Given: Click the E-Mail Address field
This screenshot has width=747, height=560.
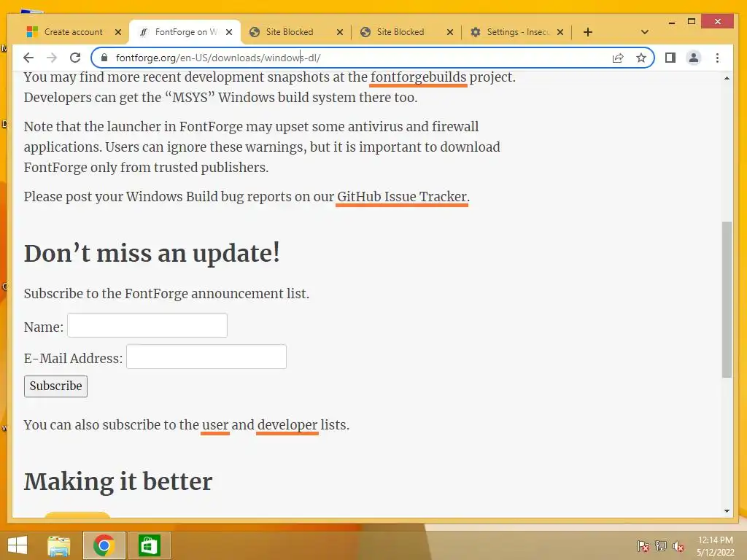Looking at the screenshot, I should pyautogui.click(x=206, y=357).
